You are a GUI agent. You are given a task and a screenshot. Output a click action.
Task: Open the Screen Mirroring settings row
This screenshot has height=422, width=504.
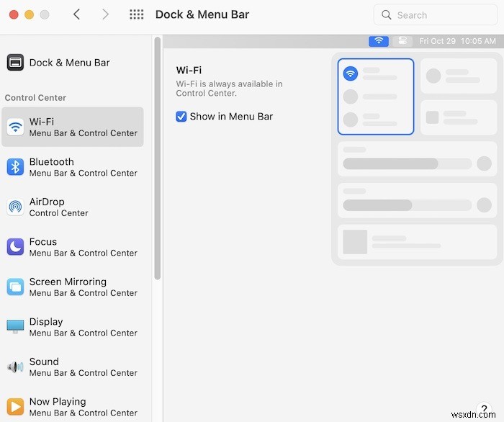click(x=72, y=287)
